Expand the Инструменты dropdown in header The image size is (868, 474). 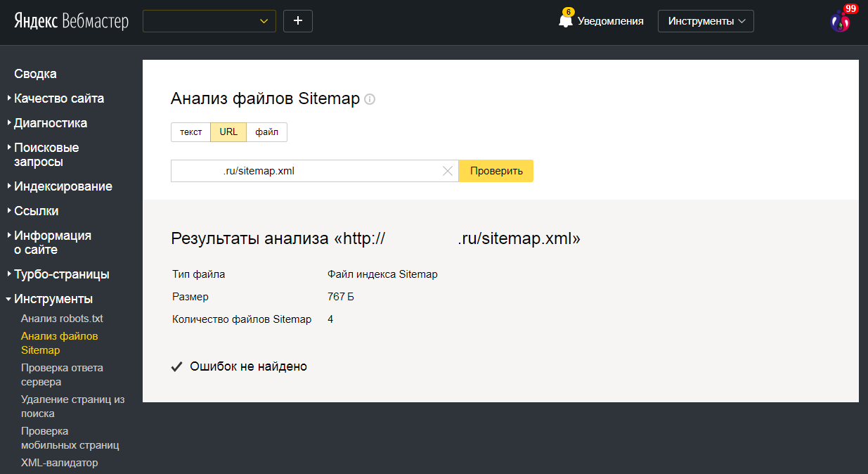coord(706,21)
